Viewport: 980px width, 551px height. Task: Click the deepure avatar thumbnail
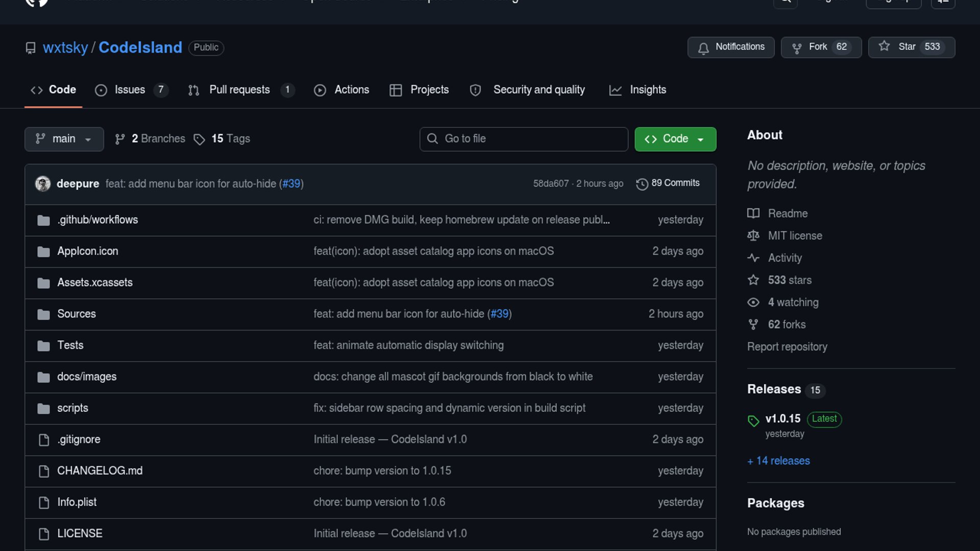(x=43, y=184)
